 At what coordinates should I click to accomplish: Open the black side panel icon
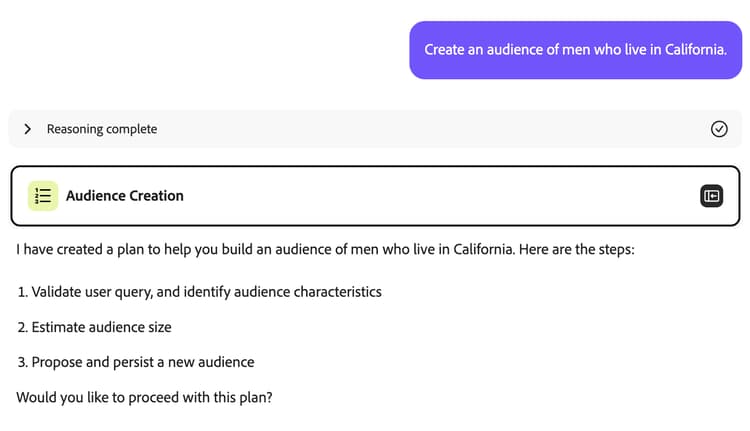click(711, 196)
